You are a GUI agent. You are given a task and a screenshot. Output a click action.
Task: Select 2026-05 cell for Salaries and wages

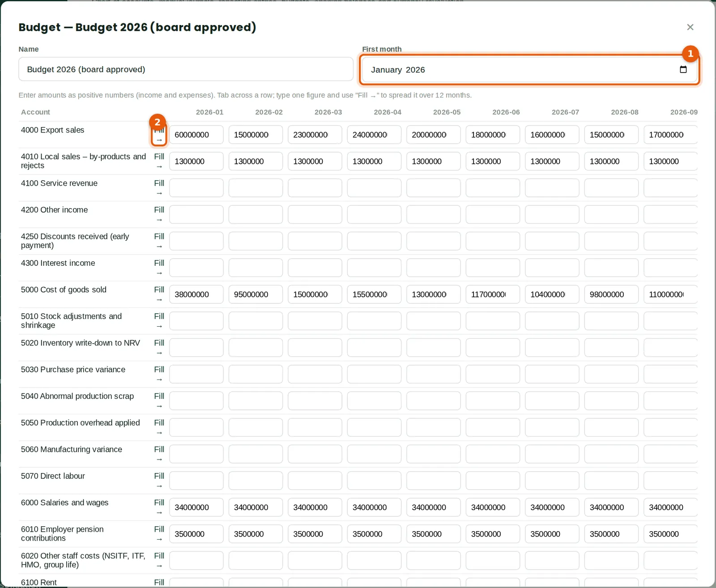coord(434,507)
